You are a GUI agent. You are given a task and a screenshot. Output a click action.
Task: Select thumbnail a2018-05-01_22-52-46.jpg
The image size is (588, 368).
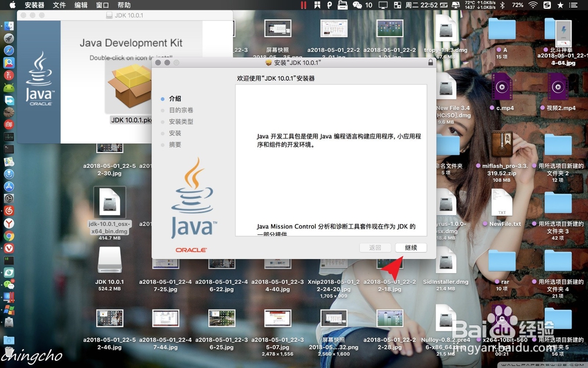pos(109,319)
